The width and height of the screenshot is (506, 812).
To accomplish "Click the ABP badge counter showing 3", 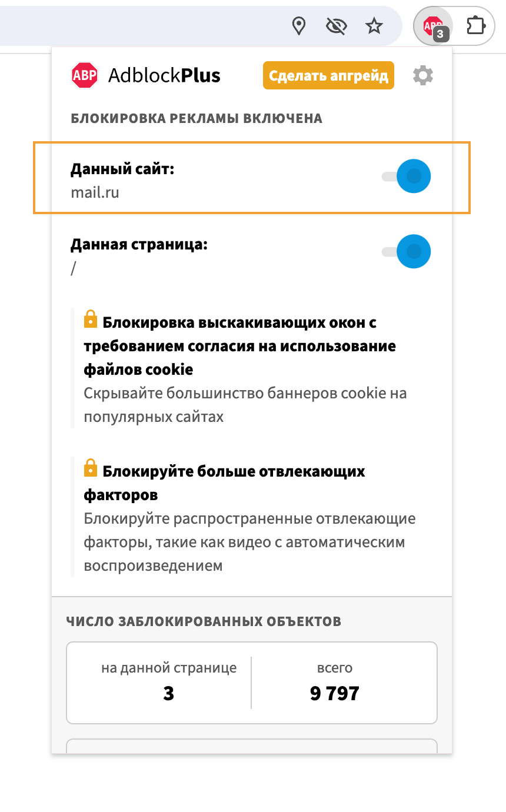I will (x=440, y=34).
